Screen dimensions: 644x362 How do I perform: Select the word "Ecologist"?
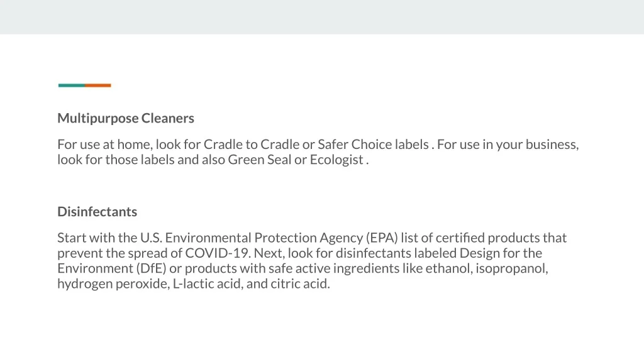[336, 160]
